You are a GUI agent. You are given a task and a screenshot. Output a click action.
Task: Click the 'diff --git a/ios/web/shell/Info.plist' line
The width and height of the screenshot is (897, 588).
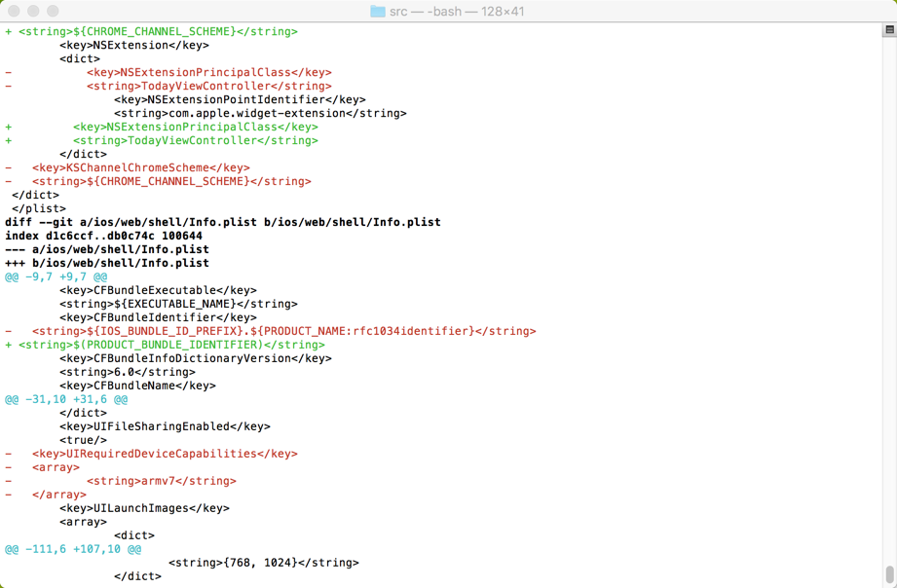[x=222, y=222]
